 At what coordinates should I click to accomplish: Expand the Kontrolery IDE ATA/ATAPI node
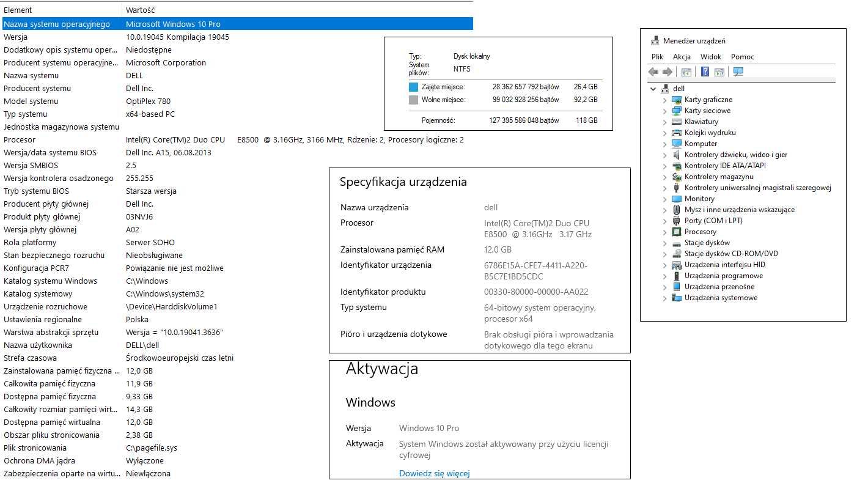(x=665, y=166)
